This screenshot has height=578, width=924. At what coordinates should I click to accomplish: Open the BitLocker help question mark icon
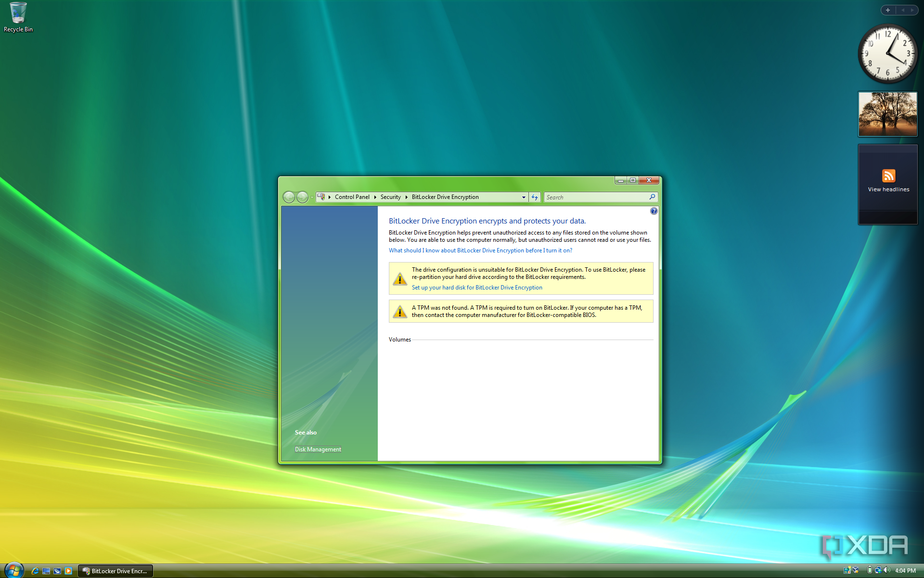pos(654,211)
